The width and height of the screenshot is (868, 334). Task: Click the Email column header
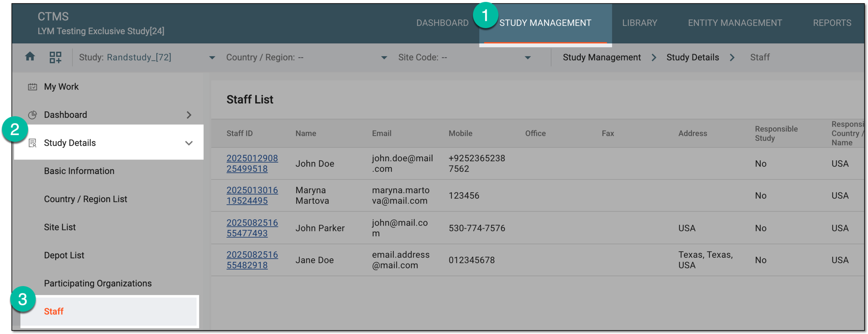[x=382, y=133]
